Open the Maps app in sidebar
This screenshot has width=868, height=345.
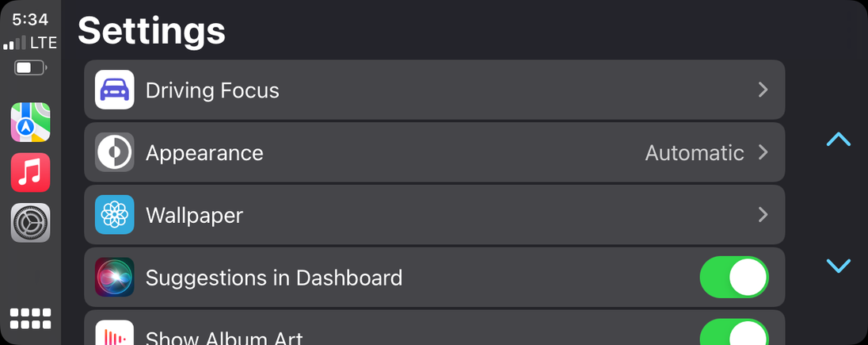click(30, 122)
